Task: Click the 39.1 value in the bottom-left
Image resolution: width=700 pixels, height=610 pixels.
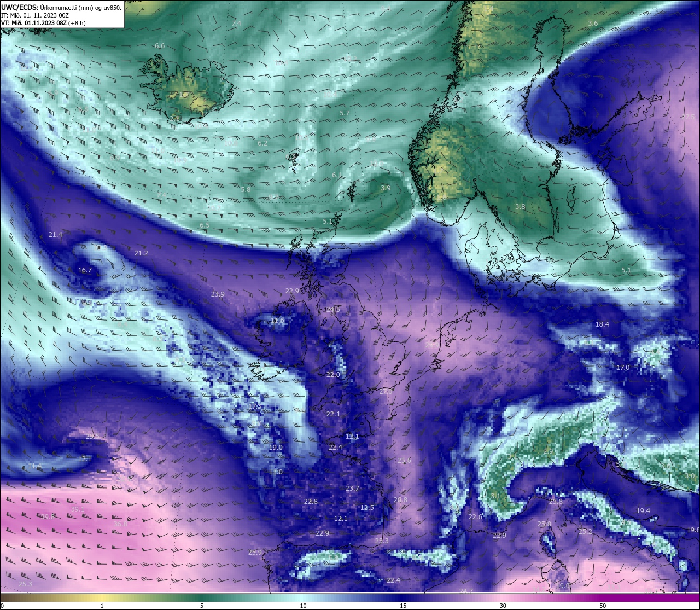Action: pyautogui.click(x=78, y=509)
